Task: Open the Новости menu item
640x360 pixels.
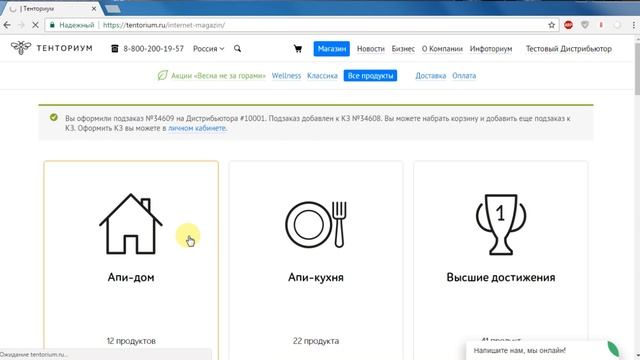Action: click(371, 49)
